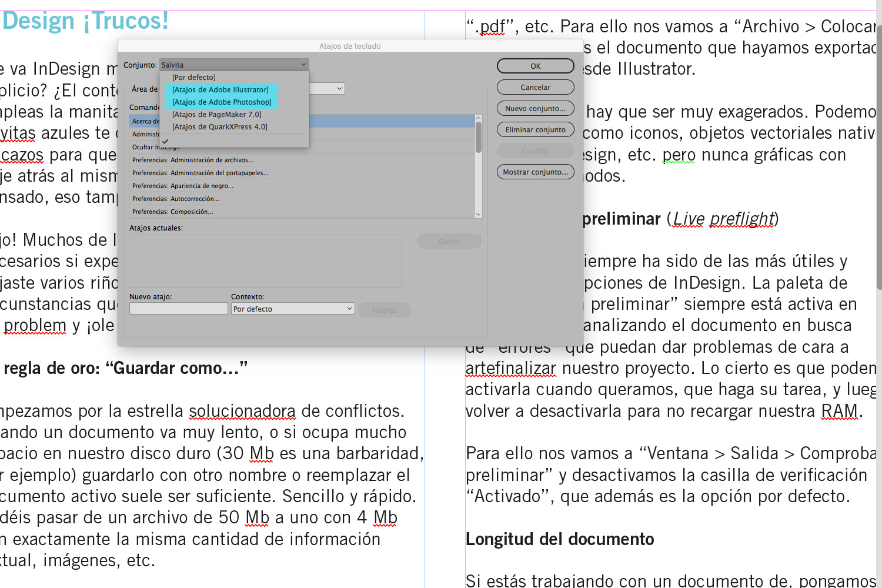Click the command list scroll-up arrow

479,118
